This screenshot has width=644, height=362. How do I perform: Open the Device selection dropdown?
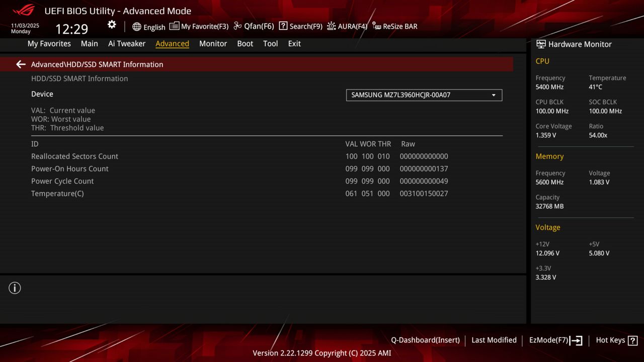click(x=493, y=95)
